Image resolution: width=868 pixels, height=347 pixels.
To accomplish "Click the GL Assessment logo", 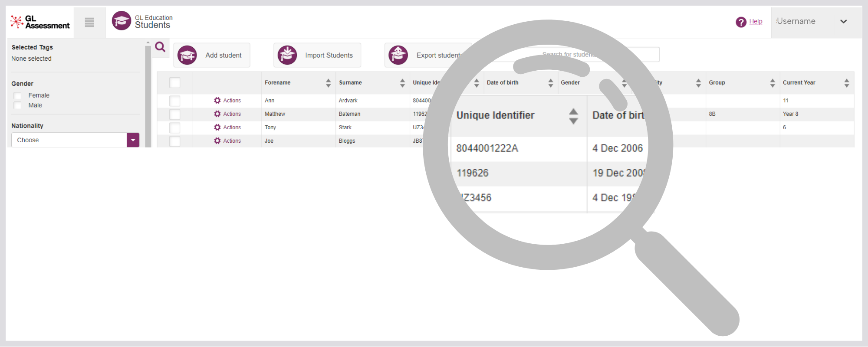I will coord(40,22).
